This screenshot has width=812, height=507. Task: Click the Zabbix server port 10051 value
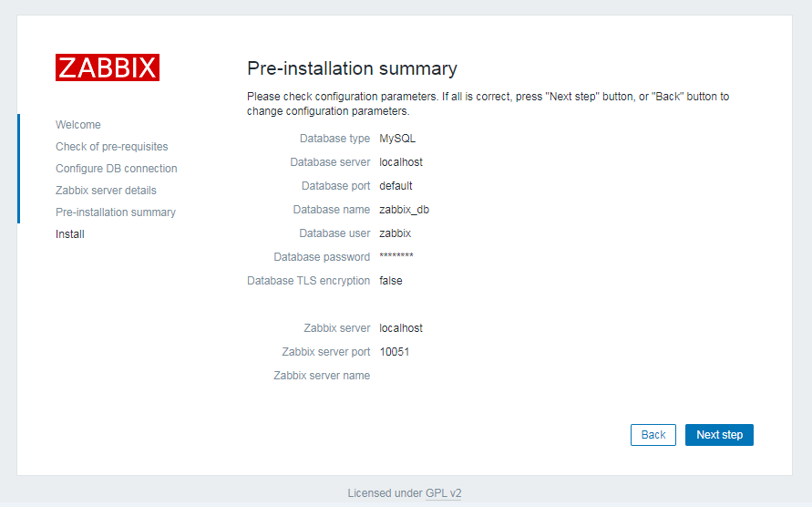394,352
